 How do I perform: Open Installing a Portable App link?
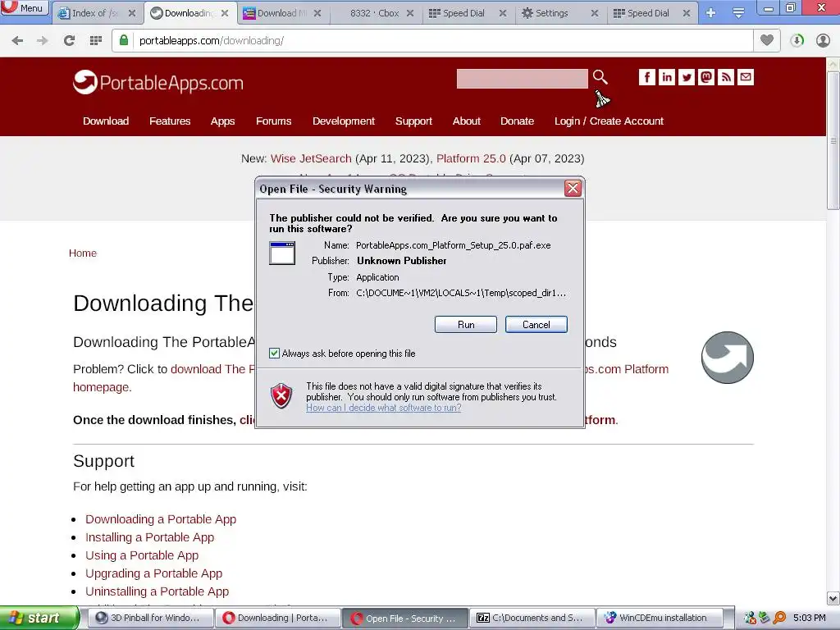coord(149,537)
